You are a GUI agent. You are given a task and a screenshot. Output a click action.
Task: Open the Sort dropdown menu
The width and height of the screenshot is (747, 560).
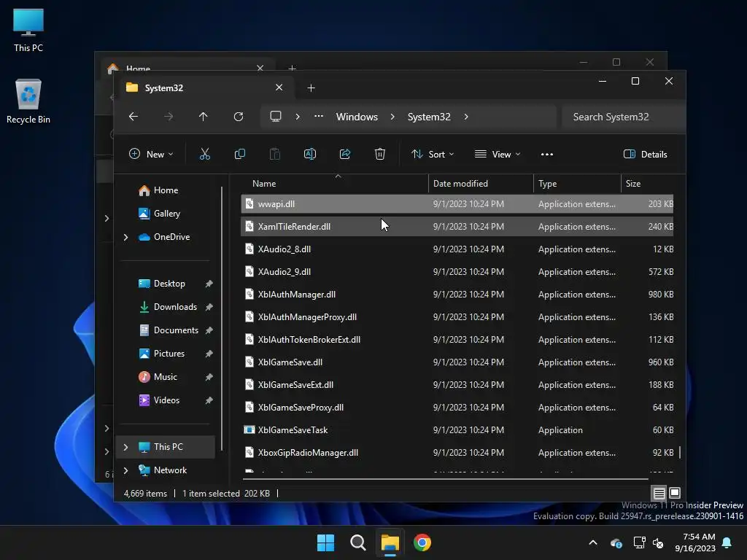tap(433, 155)
